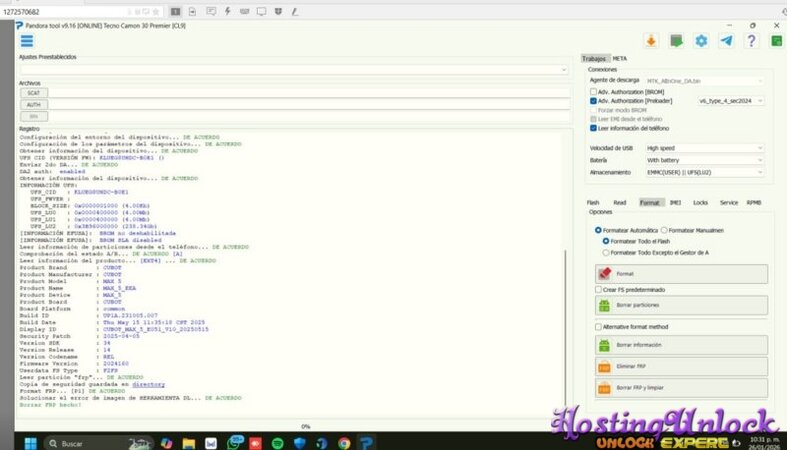Enable Adv. Authorization [BROM] checkbox

pyautogui.click(x=594, y=91)
